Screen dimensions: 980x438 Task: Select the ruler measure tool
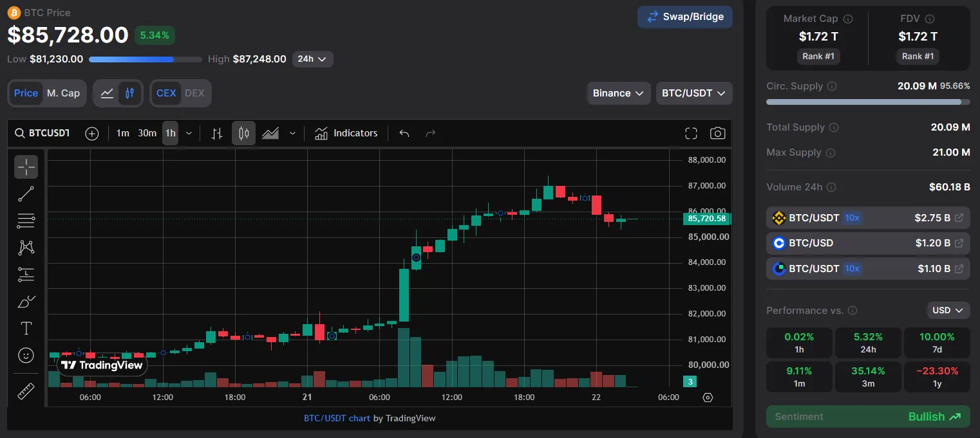[26, 391]
